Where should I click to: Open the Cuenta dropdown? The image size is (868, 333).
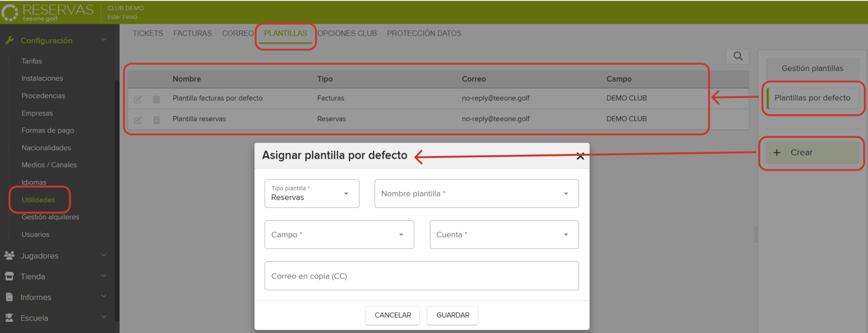pyautogui.click(x=566, y=234)
